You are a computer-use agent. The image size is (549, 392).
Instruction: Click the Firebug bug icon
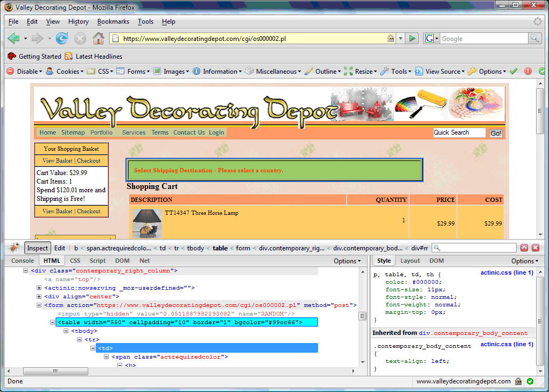(15, 248)
